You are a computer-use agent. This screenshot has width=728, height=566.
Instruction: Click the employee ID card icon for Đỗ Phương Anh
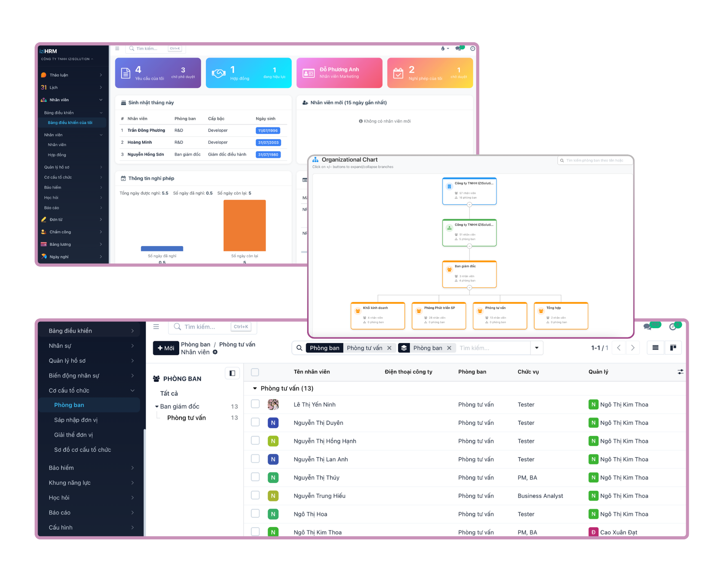point(308,73)
